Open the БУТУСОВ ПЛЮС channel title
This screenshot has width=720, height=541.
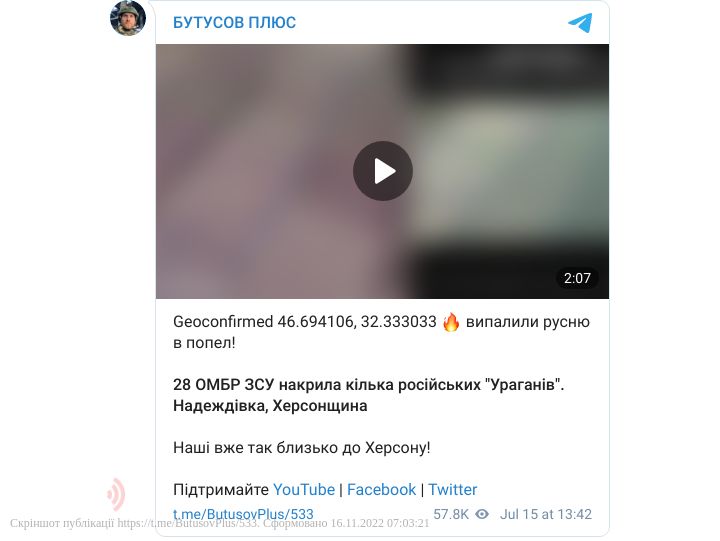234,23
